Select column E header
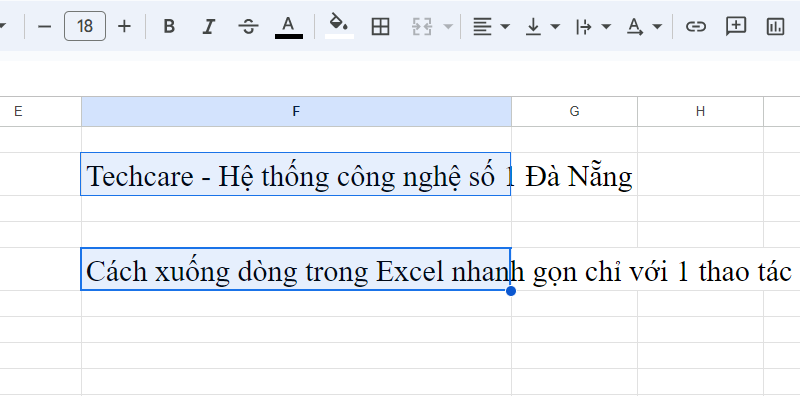Viewport: 800px width, 396px height. (41, 111)
